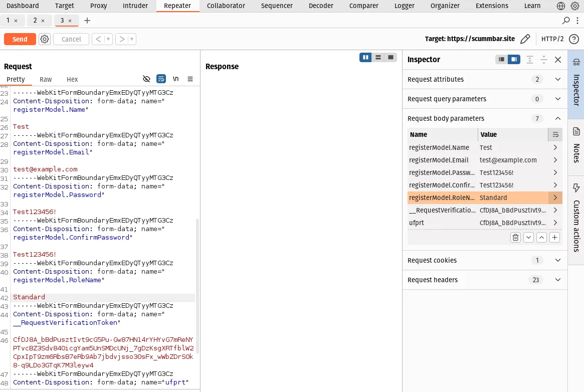This screenshot has width=584, height=392.
Task: Open the Notes side panel
Action: pos(576,147)
